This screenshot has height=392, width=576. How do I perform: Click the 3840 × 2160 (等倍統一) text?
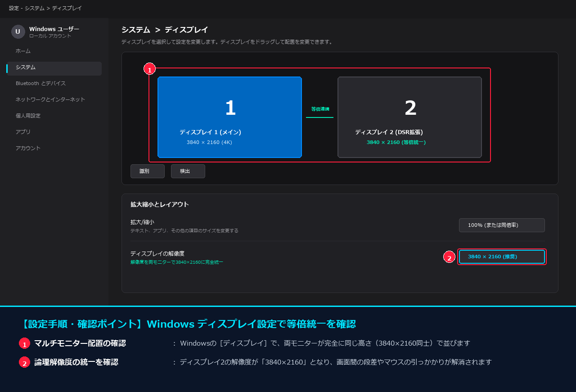pyautogui.click(x=396, y=142)
